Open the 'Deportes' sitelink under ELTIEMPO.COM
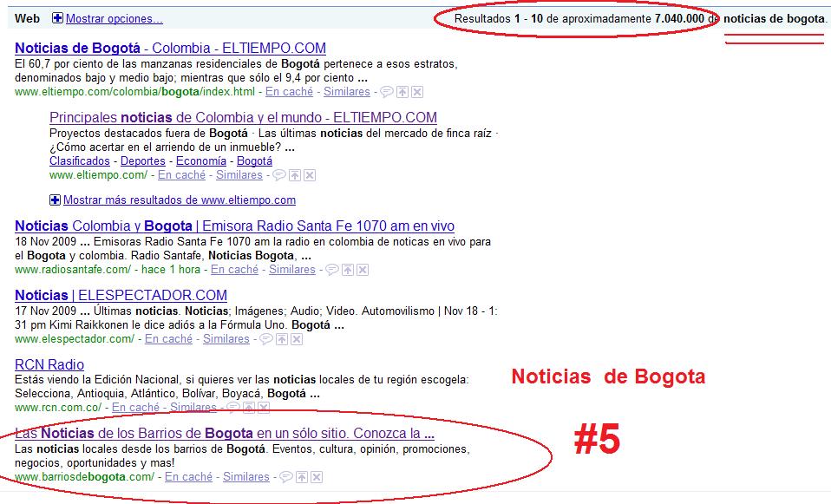Viewport: 831px width, 504px height. pyautogui.click(x=142, y=161)
